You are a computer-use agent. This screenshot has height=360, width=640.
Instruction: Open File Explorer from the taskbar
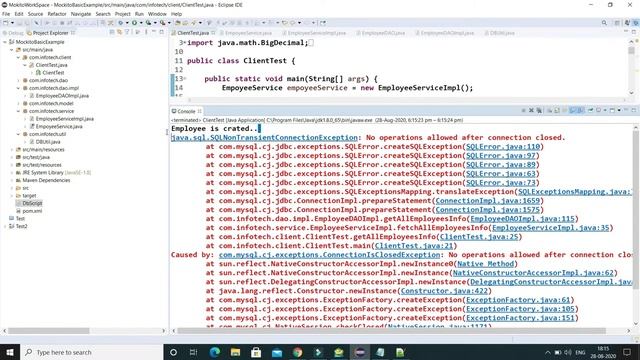(236, 352)
